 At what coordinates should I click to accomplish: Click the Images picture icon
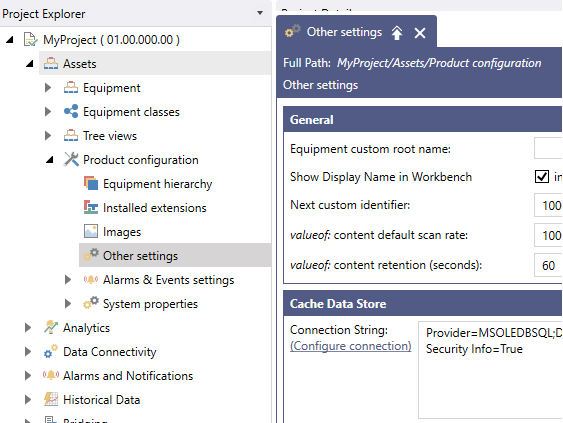pyautogui.click(x=91, y=231)
